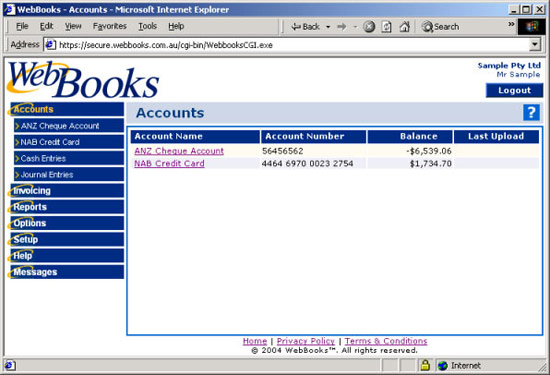Click the Windows flag throbber icon
The height and width of the screenshot is (375, 550).
click(532, 27)
